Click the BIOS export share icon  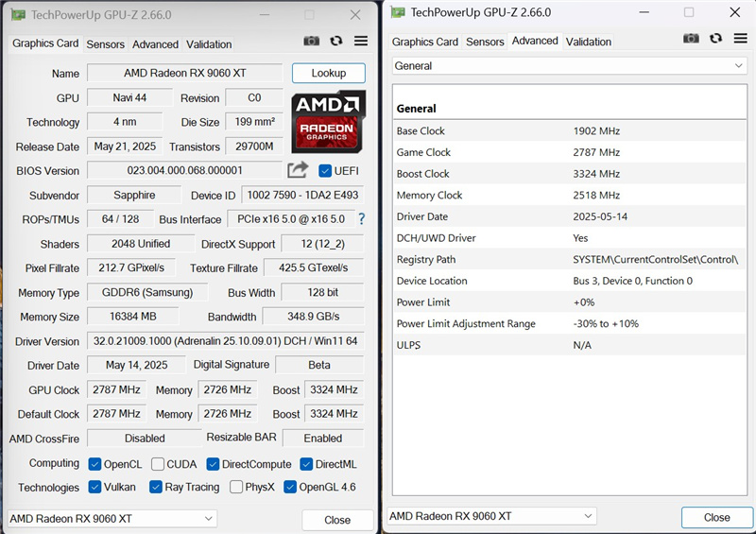(x=298, y=170)
